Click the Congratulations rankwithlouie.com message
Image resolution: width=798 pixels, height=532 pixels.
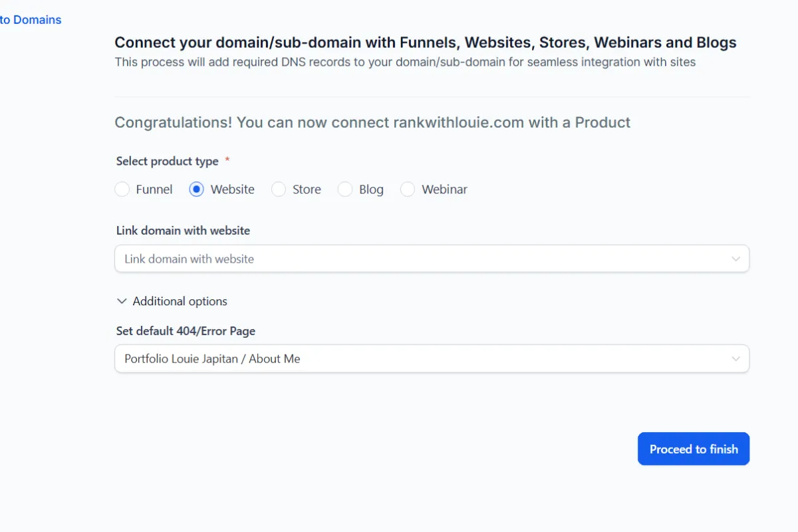(x=372, y=122)
